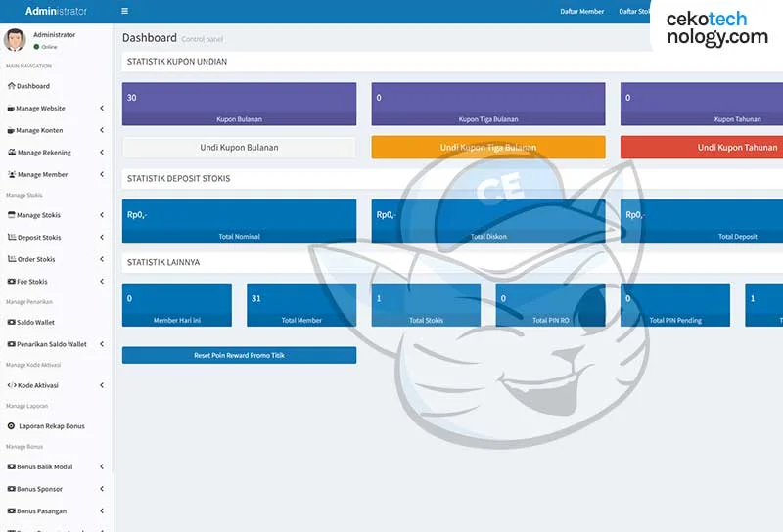This screenshot has width=783, height=532.
Task: Click the Total Deposit stat card
Action: click(702, 221)
